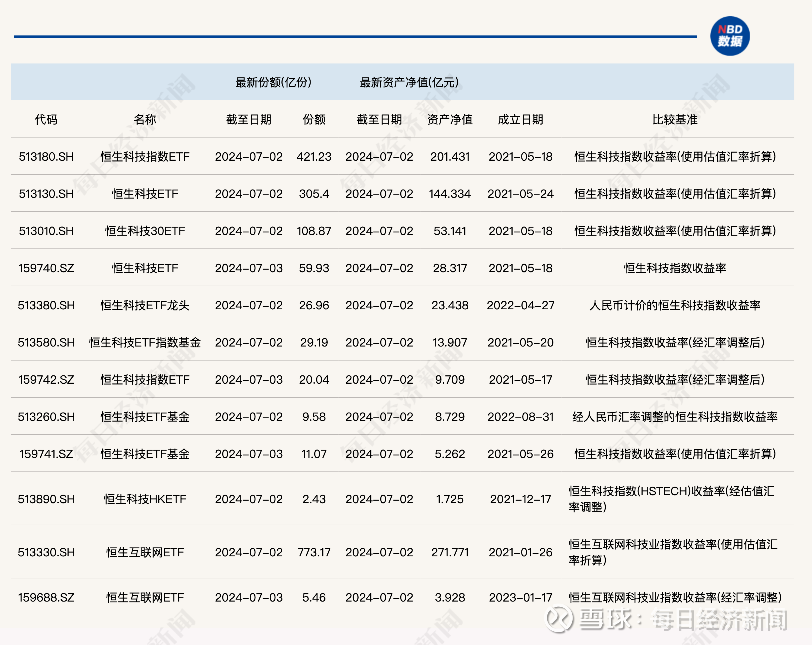The width and height of the screenshot is (812, 645).
Task: Select share value 773.17
Action: tap(314, 552)
